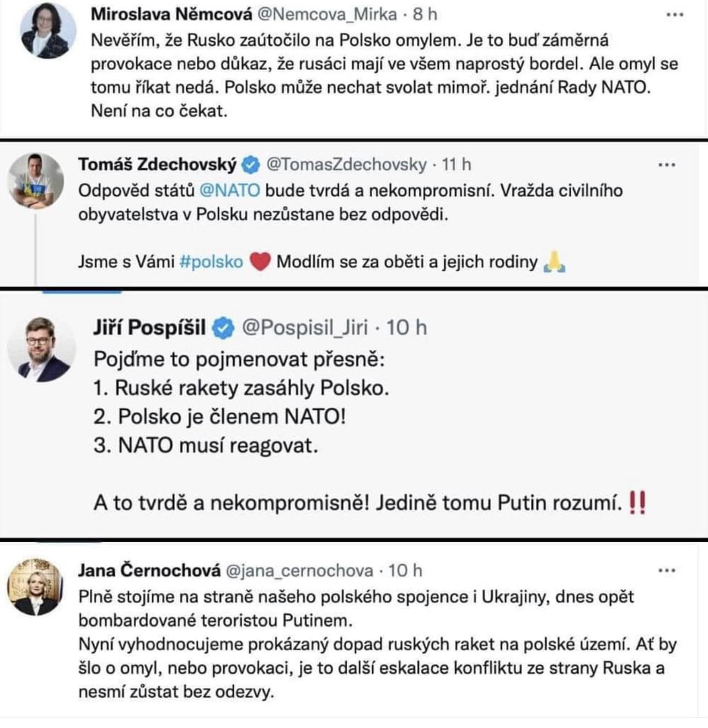
Task: Open more options on Černochová's tweet
Action: (x=667, y=570)
